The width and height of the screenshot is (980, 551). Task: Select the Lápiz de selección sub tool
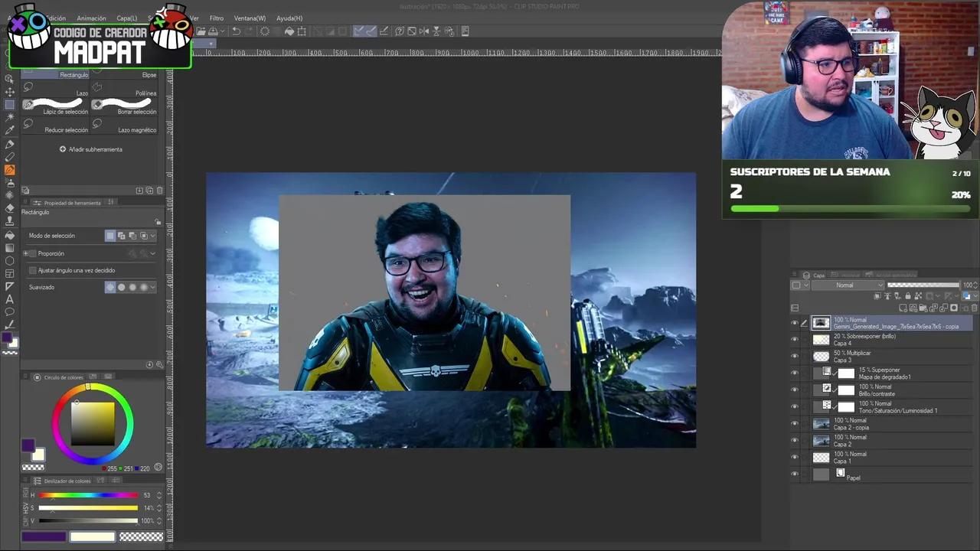click(55, 107)
